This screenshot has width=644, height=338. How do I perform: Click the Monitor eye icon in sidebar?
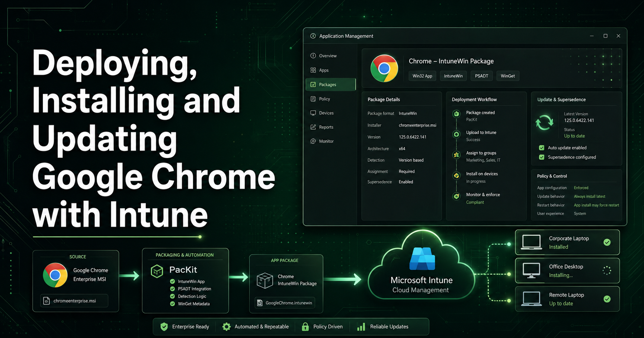tap(313, 141)
